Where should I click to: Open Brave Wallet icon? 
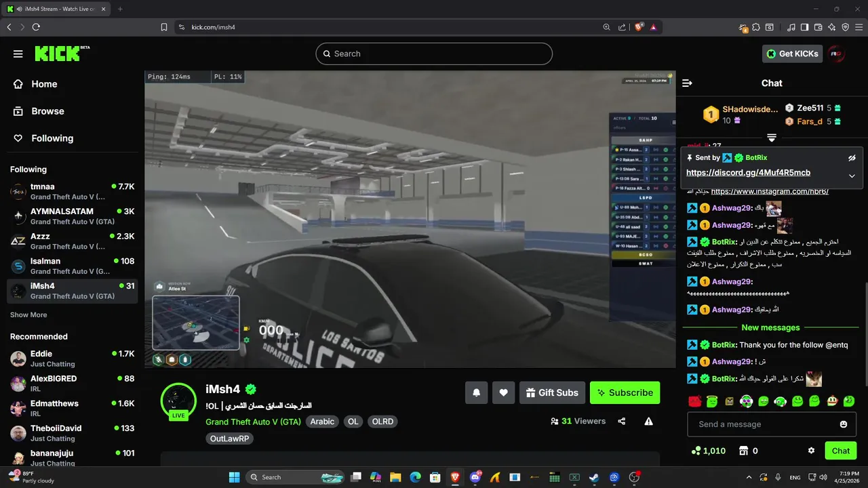point(818,27)
